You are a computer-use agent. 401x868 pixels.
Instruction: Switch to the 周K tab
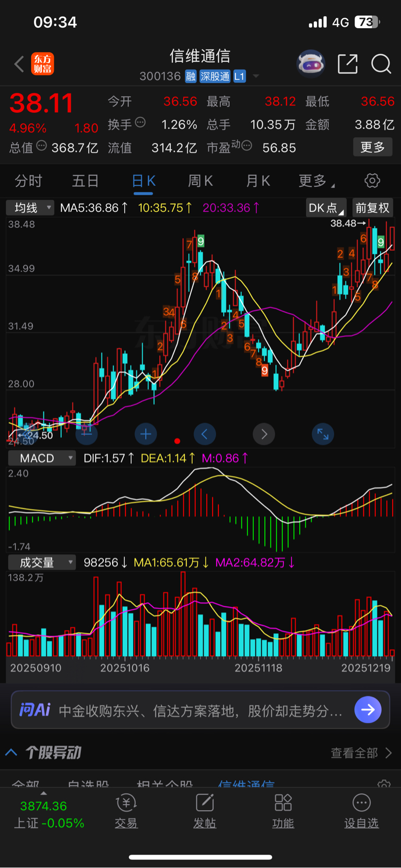(x=200, y=181)
